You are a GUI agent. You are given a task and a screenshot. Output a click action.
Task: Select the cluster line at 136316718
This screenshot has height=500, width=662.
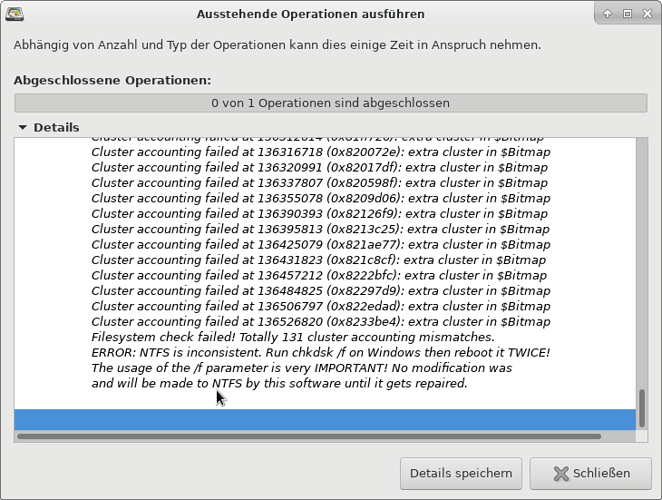(x=321, y=152)
